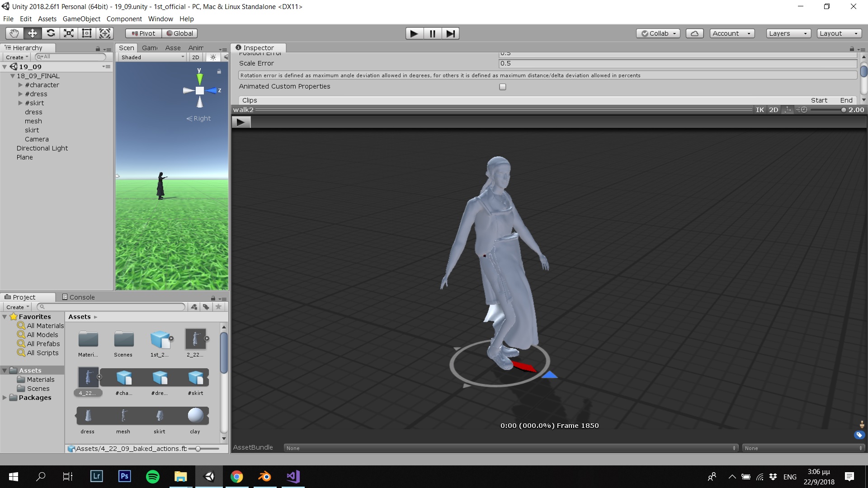868x488 pixels.
Task: Click the Project search field
Action: (x=111, y=307)
